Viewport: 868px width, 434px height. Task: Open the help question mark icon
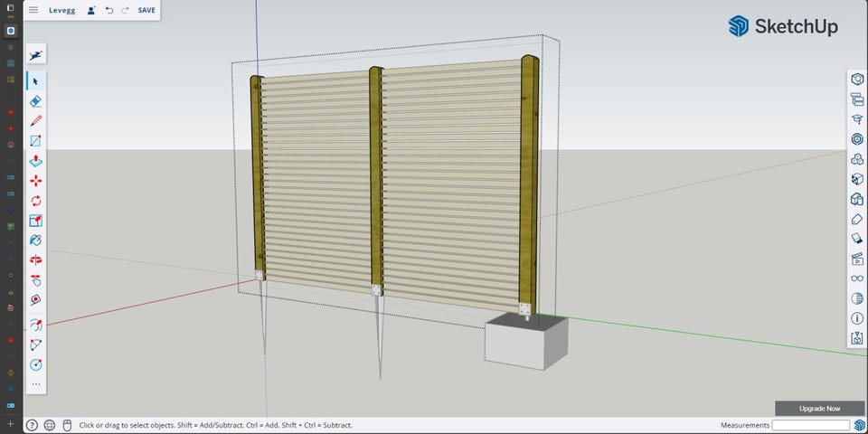(x=32, y=425)
